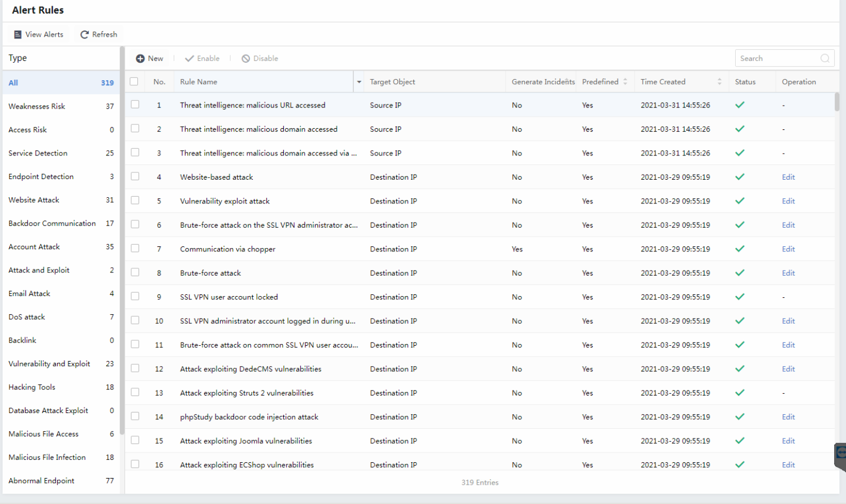The height and width of the screenshot is (504, 846).
Task: Click into the Search input field
Action: pos(778,58)
